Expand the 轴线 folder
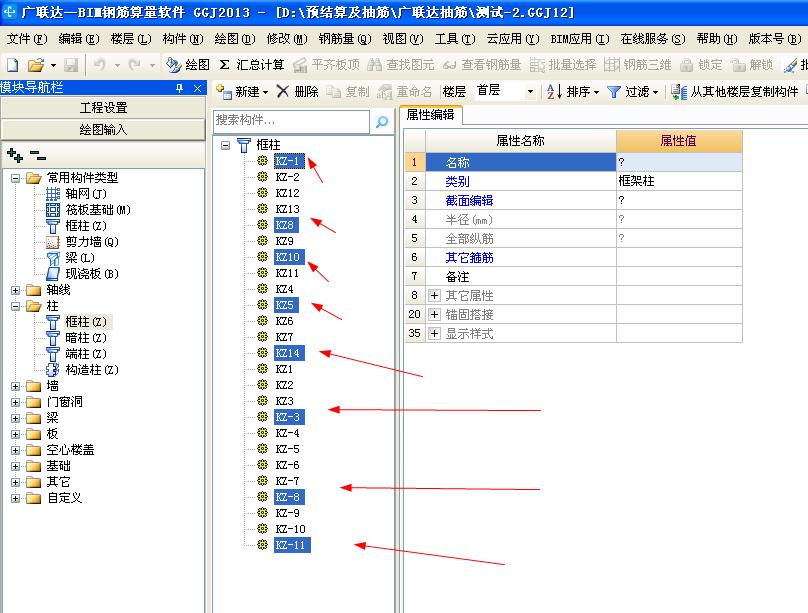This screenshot has height=613, width=808. coord(15,290)
